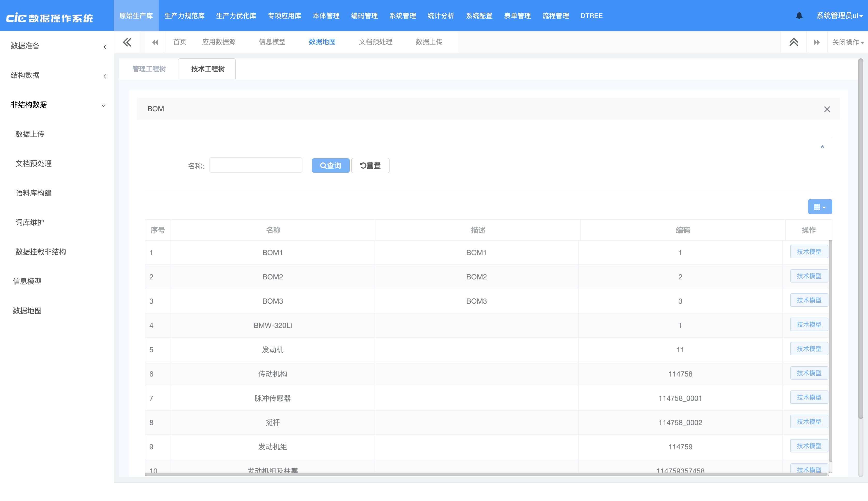
Task: Switch to the 管理工程树 tab
Action: click(x=149, y=69)
